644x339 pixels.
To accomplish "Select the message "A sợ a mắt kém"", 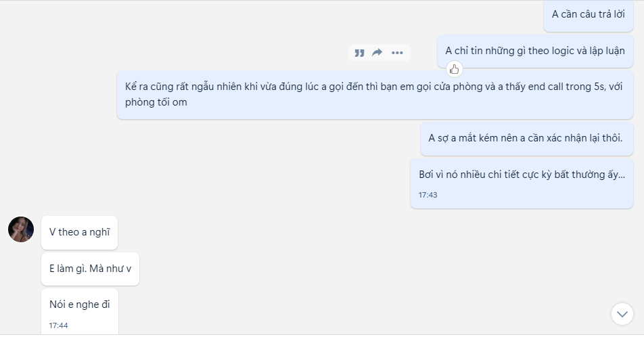I will 526,139.
